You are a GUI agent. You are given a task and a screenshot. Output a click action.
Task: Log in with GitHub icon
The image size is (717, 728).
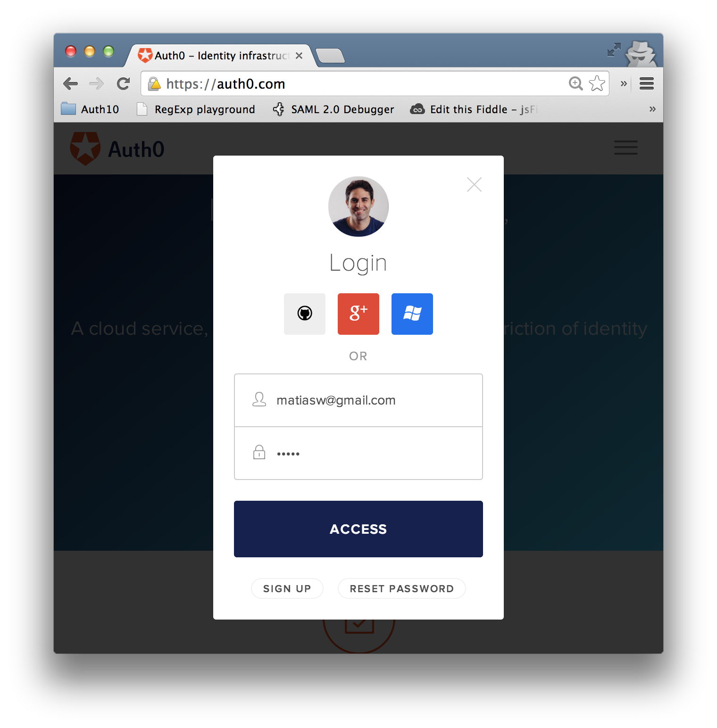tap(305, 314)
